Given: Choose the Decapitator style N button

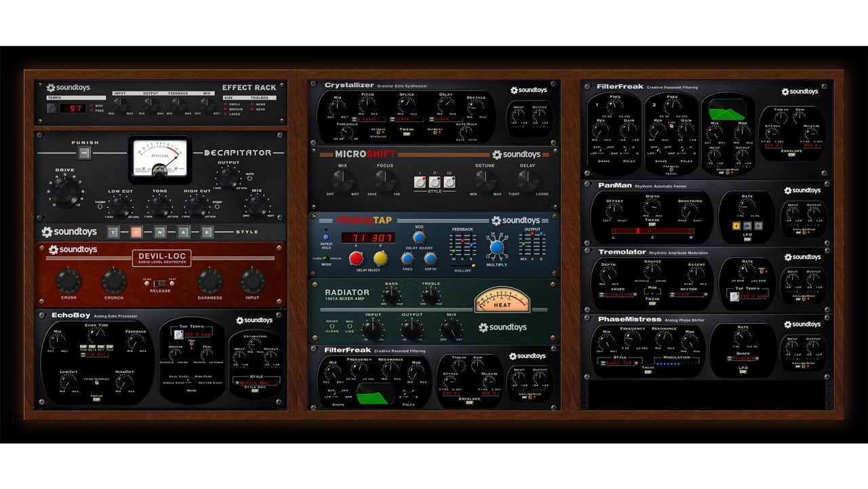Looking at the screenshot, I should pos(159,232).
